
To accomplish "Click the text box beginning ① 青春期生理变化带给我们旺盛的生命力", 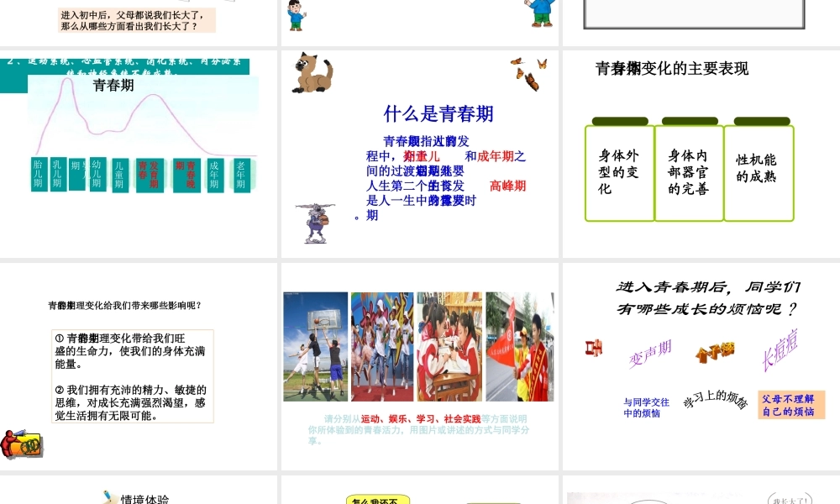I will pyautogui.click(x=133, y=376).
